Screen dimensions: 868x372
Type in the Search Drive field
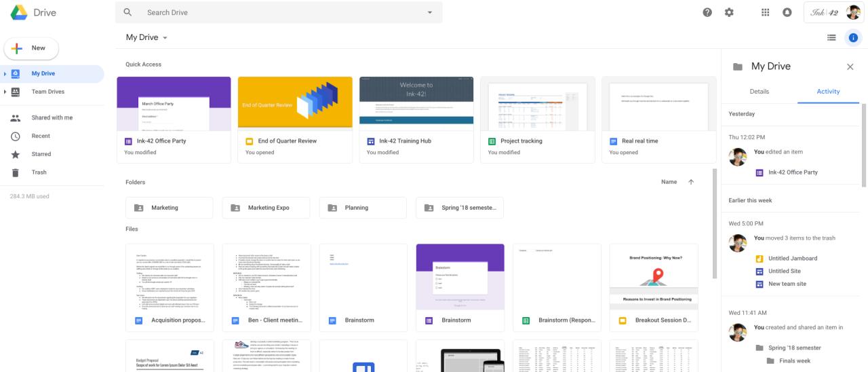point(278,12)
